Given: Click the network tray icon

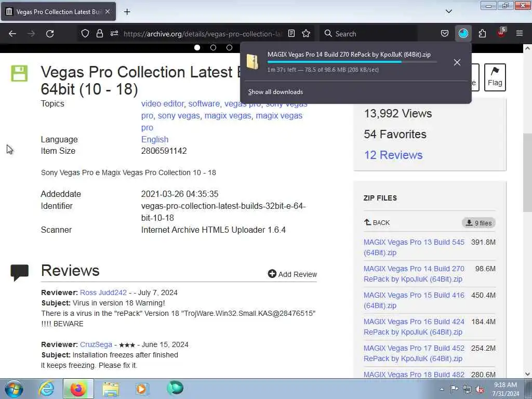Looking at the screenshot, I should click(467, 389).
